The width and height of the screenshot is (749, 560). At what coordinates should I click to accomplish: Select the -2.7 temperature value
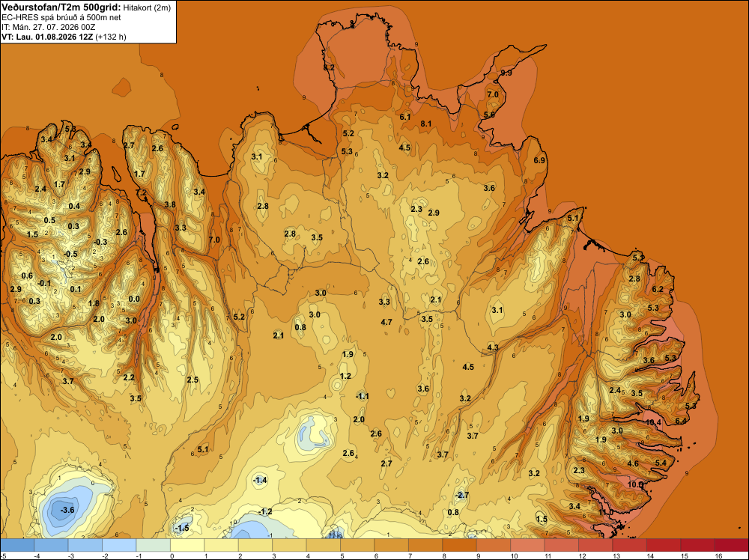461,495
